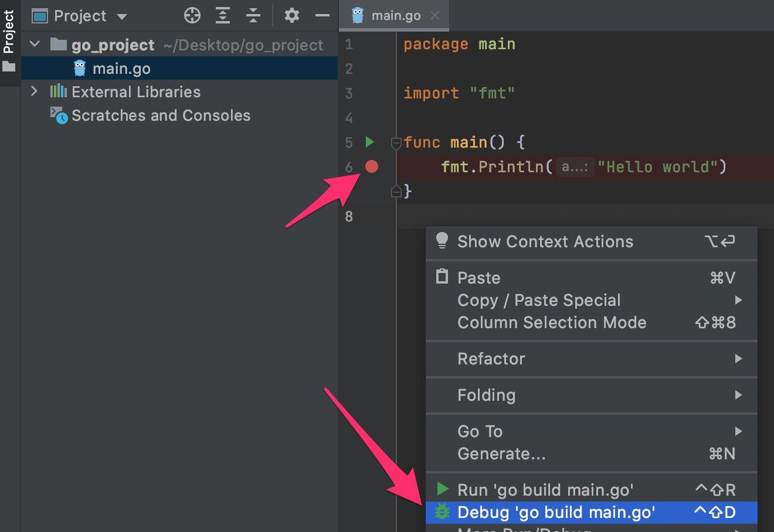Click the External Libraries bars icon
774x532 pixels.
click(x=58, y=91)
